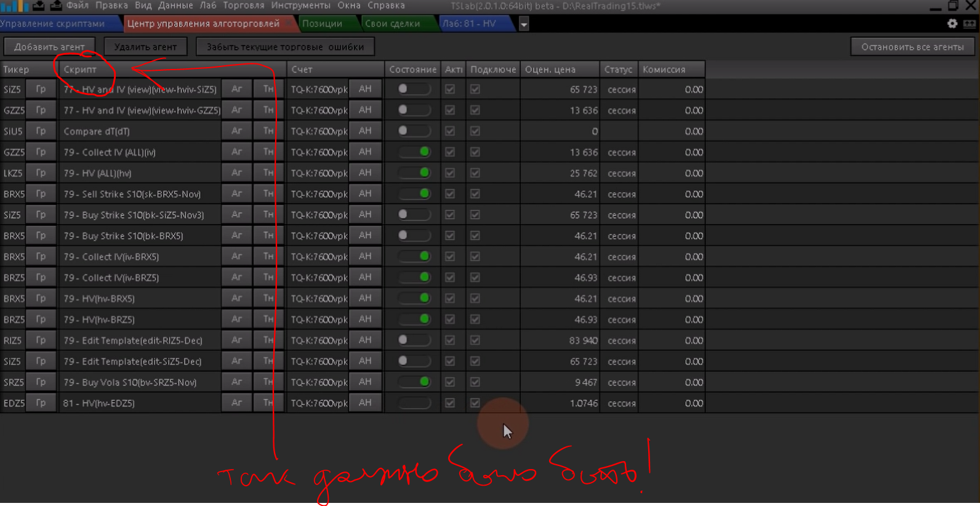Click the Гр button in the EDZ5 row
980x506 pixels.
click(41, 403)
